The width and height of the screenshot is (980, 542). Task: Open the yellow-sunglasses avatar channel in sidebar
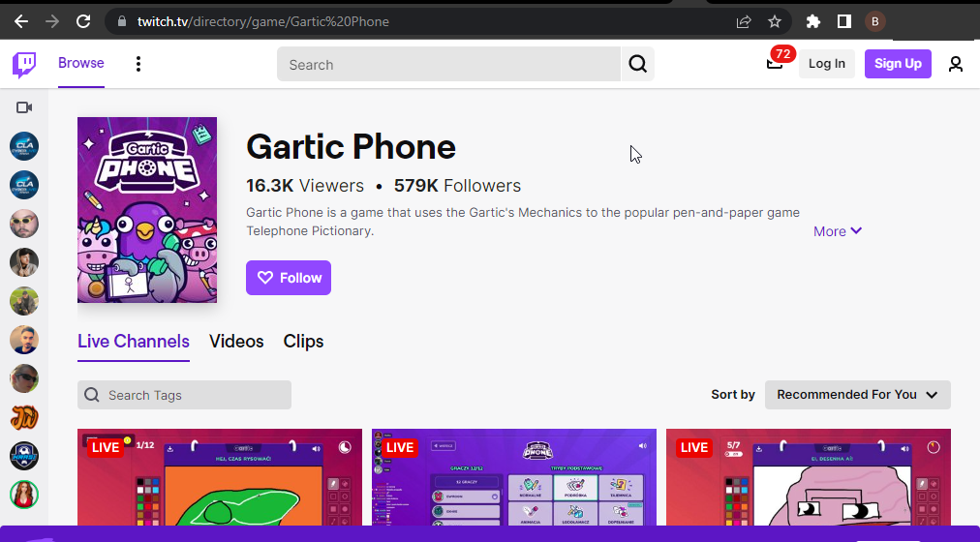(x=24, y=224)
